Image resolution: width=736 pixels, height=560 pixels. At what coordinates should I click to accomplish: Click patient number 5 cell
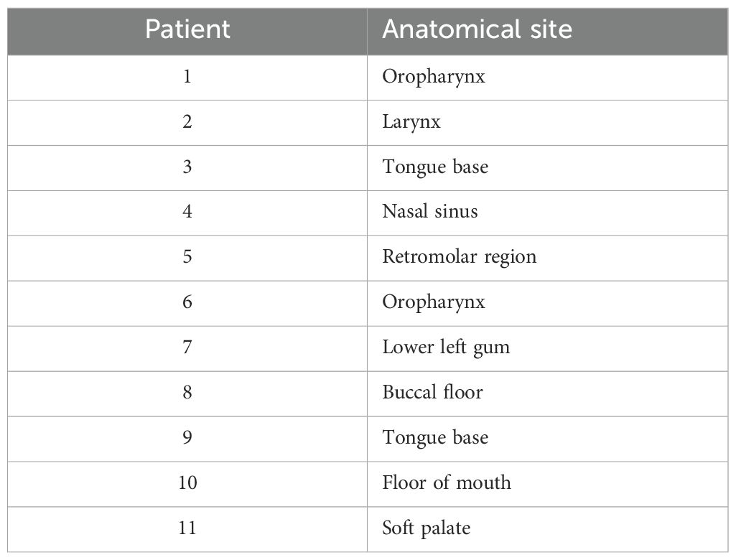pyautogui.click(x=187, y=258)
